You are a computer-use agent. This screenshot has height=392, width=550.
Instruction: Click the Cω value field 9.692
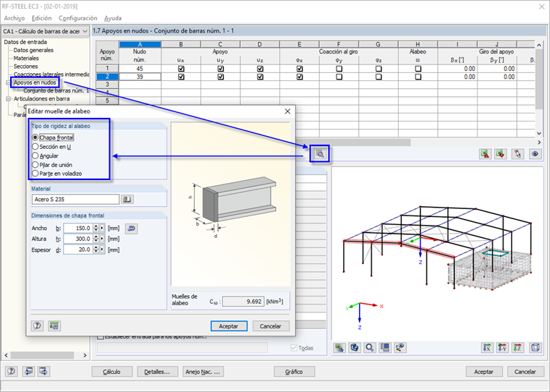pos(243,302)
